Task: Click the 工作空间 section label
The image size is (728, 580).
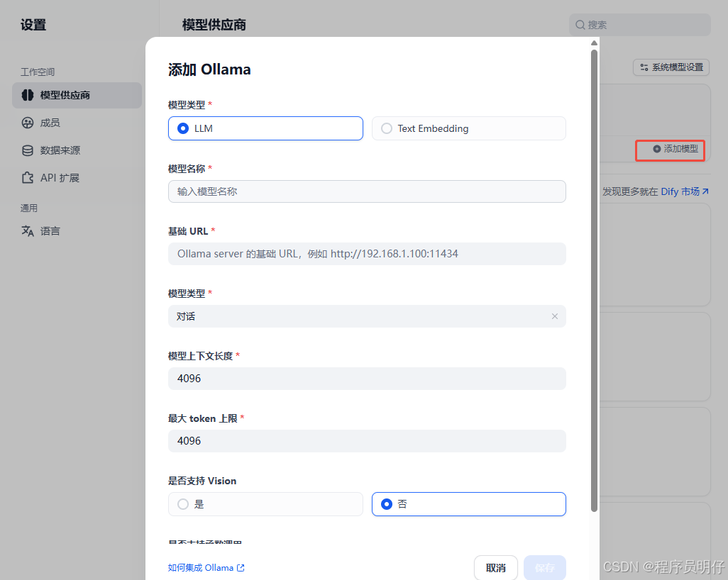Action: click(x=38, y=72)
